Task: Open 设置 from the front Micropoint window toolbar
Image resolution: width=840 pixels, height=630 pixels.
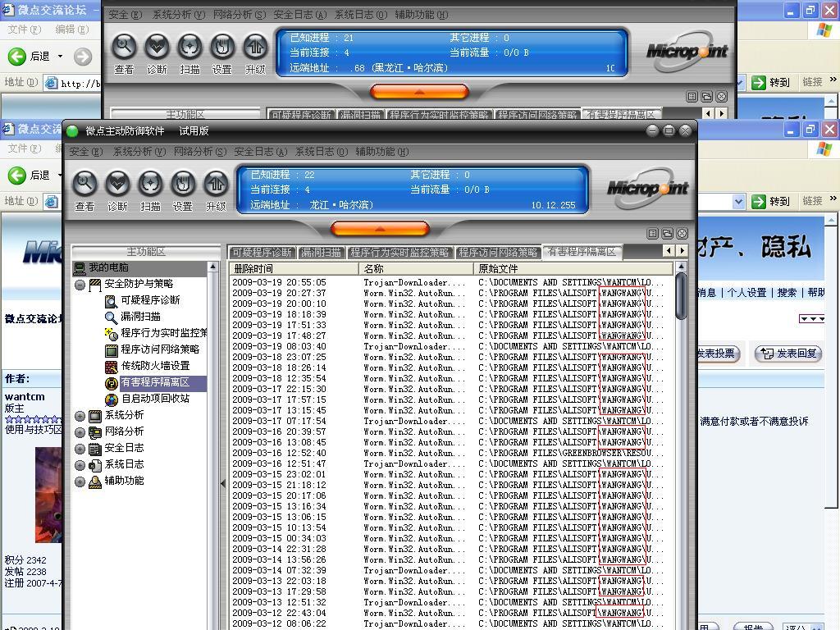Action: (183, 184)
